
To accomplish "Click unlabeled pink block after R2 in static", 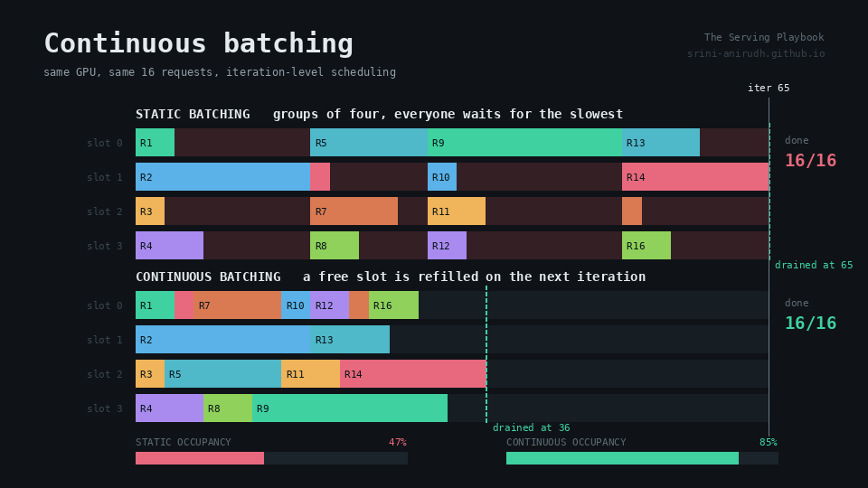I will pyautogui.click(x=320, y=176).
